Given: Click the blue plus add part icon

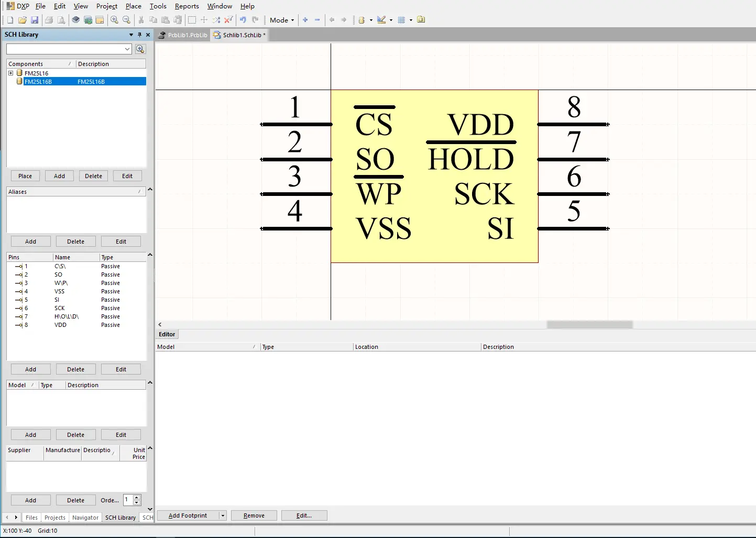Looking at the screenshot, I should pos(305,20).
